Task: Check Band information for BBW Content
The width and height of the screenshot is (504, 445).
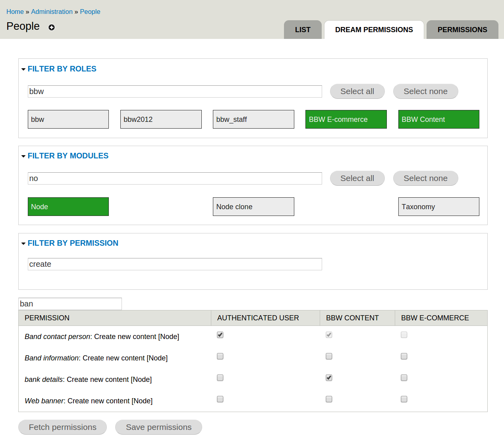Action: [x=329, y=356]
